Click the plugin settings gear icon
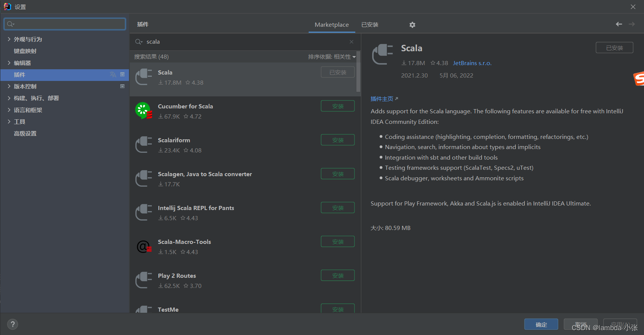 pyautogui.click(x=412, y=24)
